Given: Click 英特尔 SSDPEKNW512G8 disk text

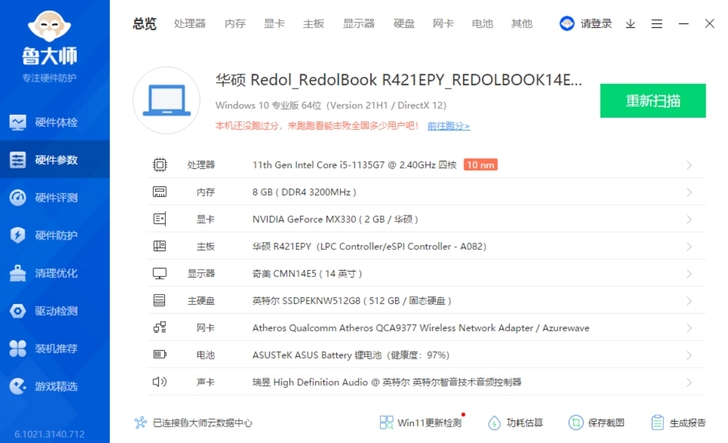Looking at the screenshot, I should pyautogui.click(x=352, y=300).
